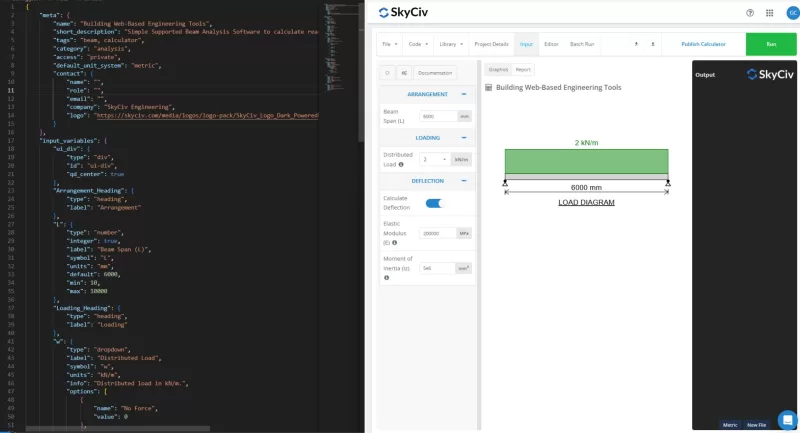Click the info icon next to Distributed Load
The height and width of the screenshot is (433, 800).
401,165
